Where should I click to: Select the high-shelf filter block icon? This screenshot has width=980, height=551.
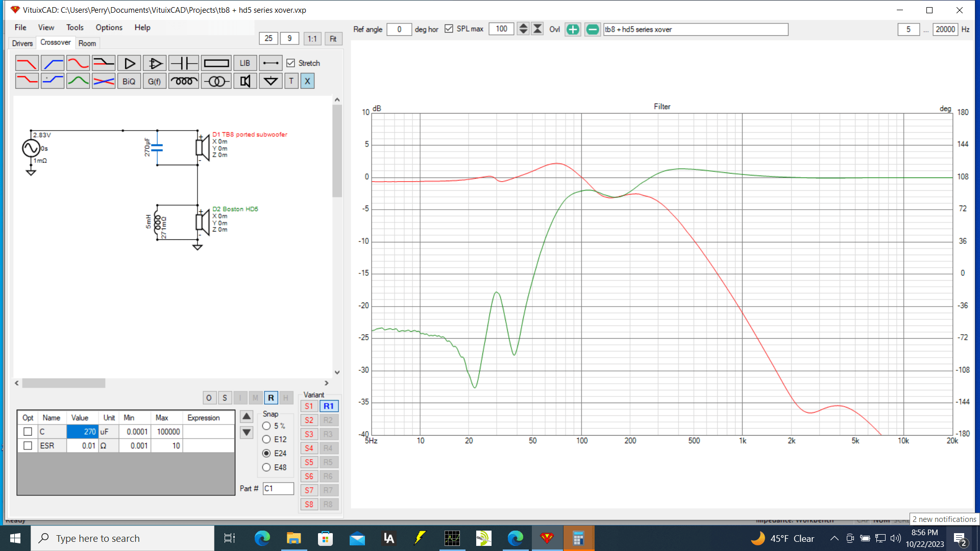click(52, 81)
